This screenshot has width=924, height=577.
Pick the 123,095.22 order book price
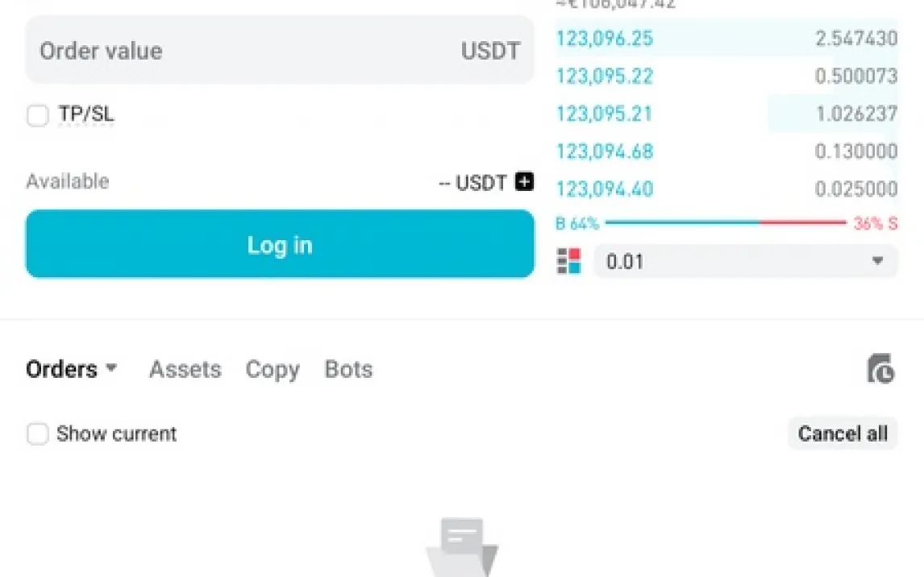click(x=605, y=77)
